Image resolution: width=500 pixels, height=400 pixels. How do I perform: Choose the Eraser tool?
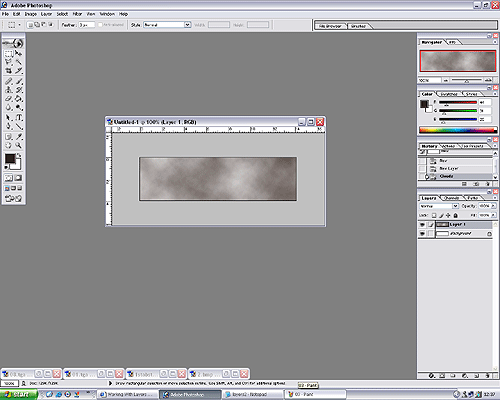coord(9,99)
